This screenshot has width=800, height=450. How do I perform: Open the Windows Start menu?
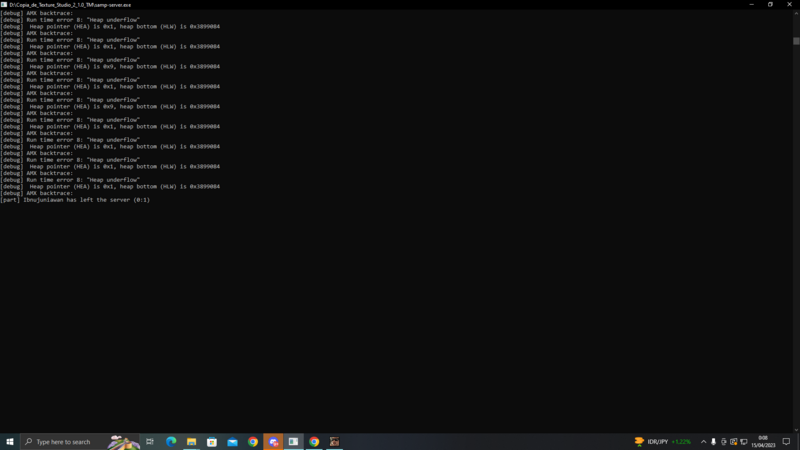[x=10, y=442]
